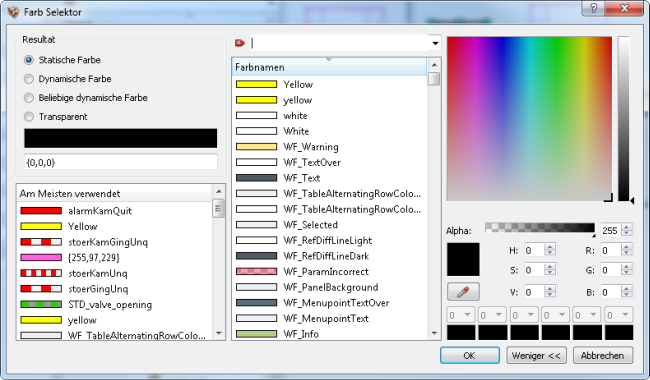
Task: Select the stoerKamGingUnq striped swatch
Action: [41, 242]
